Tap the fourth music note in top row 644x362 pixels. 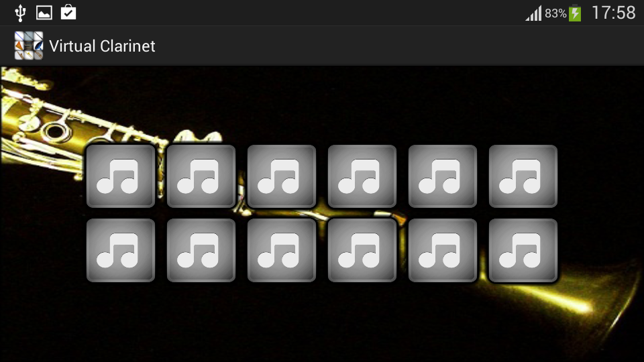tap(362, 176)
